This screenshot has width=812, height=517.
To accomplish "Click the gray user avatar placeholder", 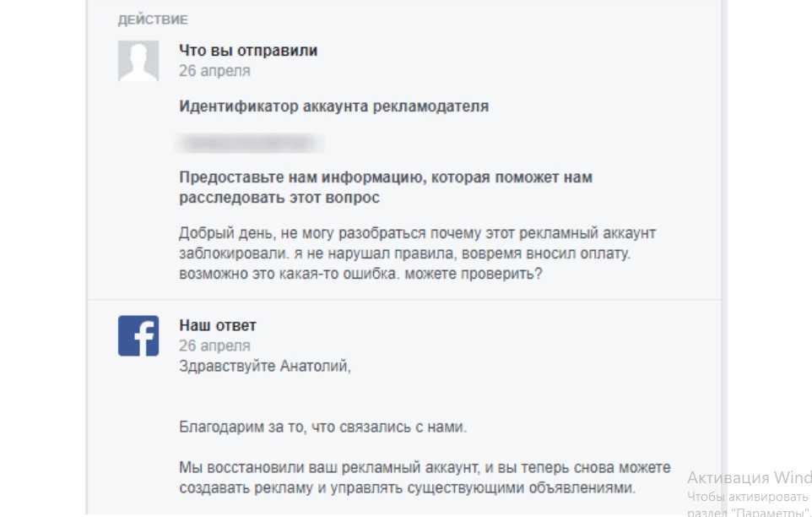I will [138, 62].
